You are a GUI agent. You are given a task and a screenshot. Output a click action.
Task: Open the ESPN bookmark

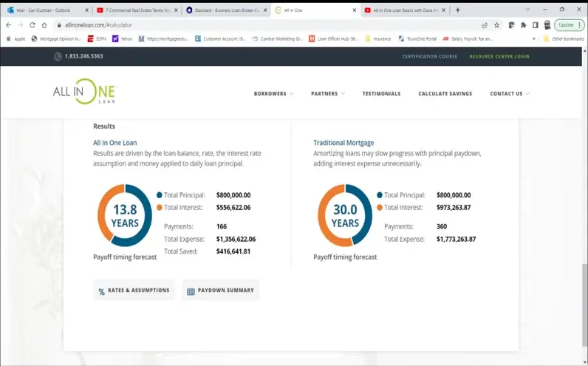coord(97,38)
